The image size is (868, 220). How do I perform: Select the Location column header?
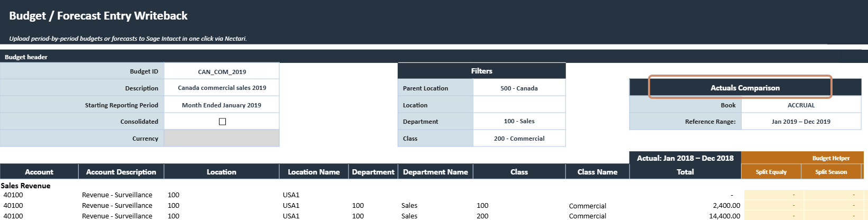(222, 172)
